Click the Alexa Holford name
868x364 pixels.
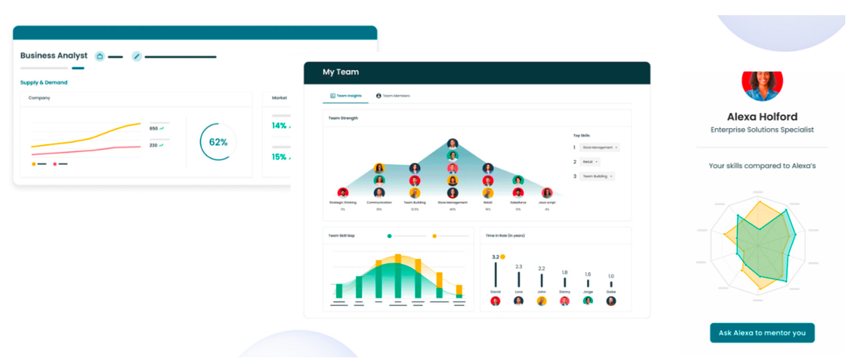[762, 117]
